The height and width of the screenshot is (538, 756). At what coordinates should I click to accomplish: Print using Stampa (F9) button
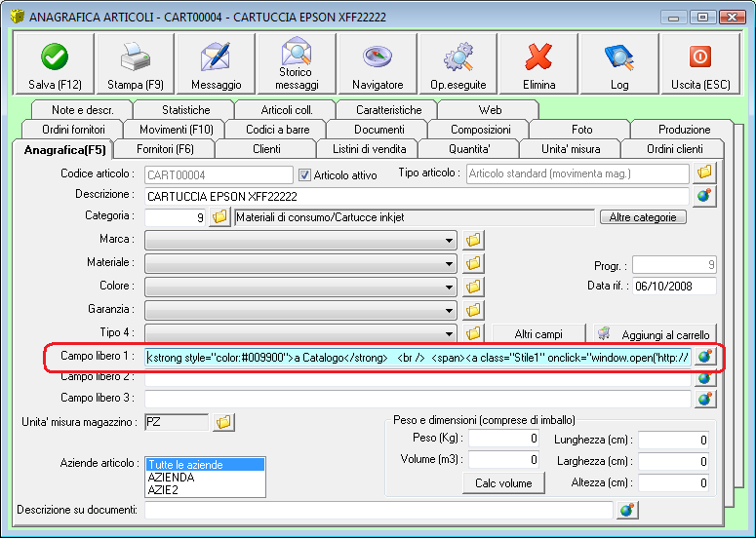(x=136, y=63)
